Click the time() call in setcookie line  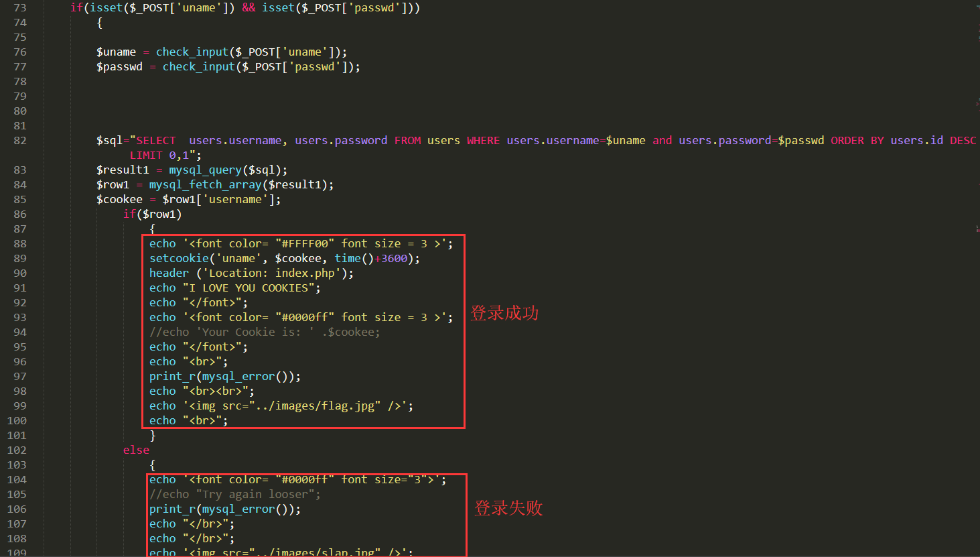(354, 259)
